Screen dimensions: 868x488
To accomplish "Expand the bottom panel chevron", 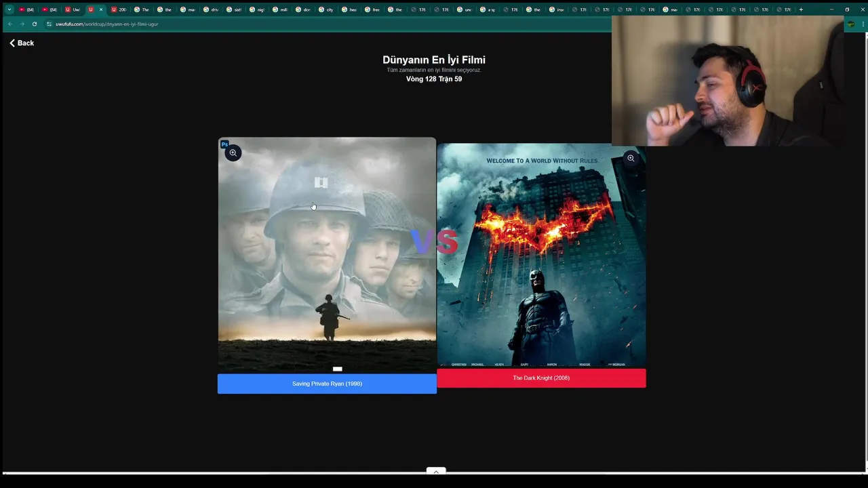I will point(436,471).
